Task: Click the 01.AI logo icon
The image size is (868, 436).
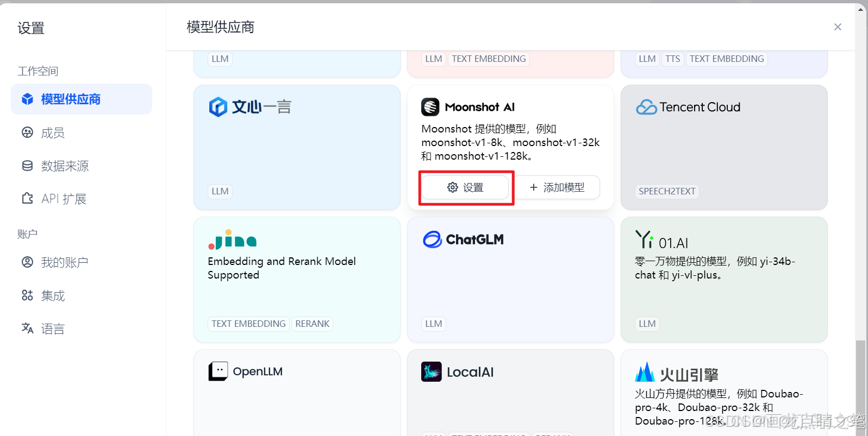Action: (644, 239)
